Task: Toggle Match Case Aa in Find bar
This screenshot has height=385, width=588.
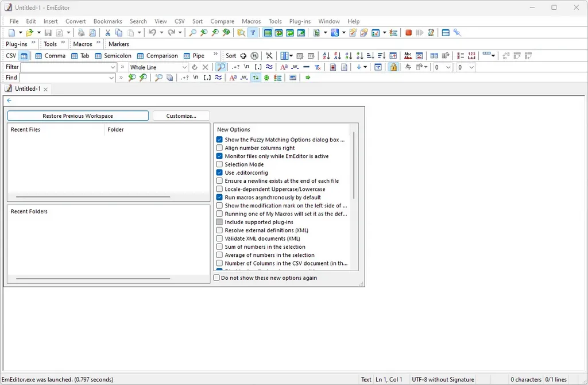Action: [233, 78]
